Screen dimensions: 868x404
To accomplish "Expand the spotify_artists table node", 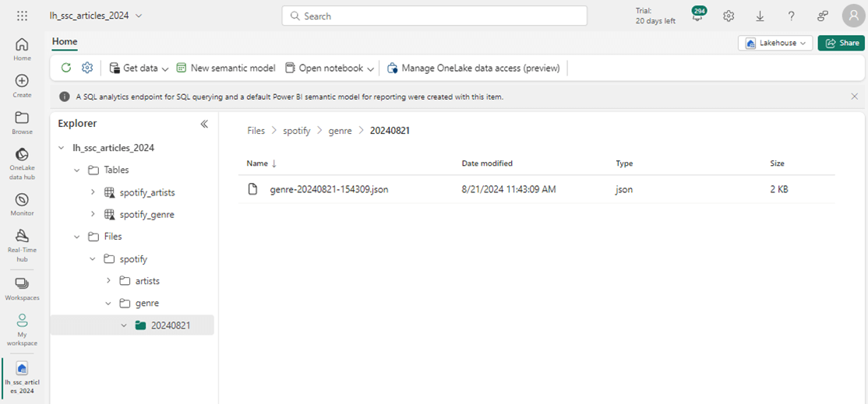I will coord(93,192).
